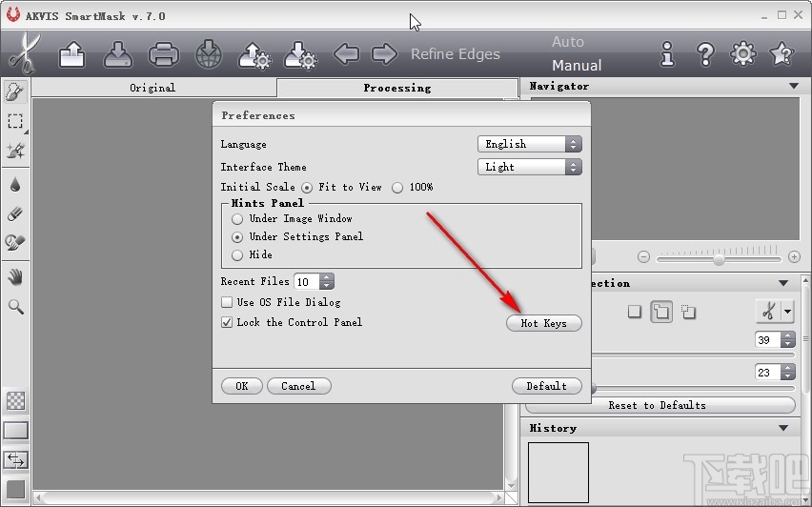Select the Zoom magnifier tool
The image size is (812, 507).
(x=16, y=307)
